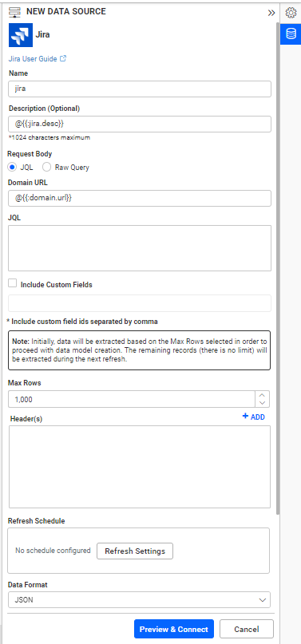This screenshot has width=301, height=644.
Task: Open the Jira User Guide link
Action: click(x=33, y=59)
